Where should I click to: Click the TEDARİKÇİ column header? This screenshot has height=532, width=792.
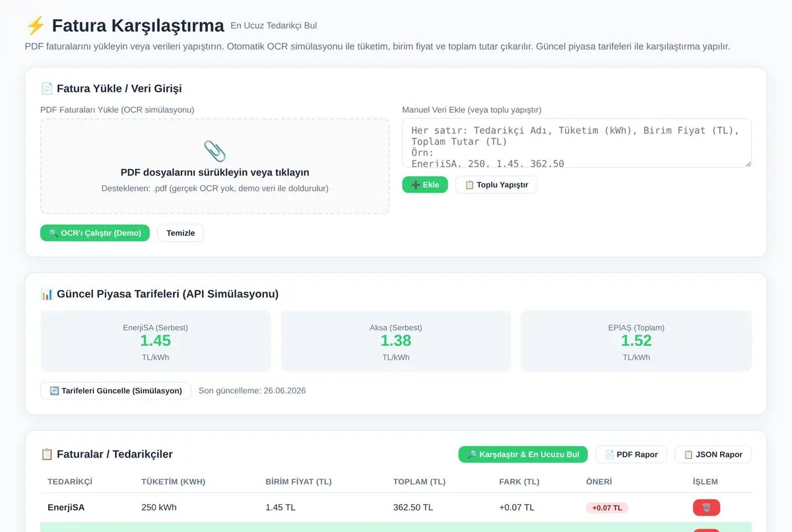click(70, 482)
